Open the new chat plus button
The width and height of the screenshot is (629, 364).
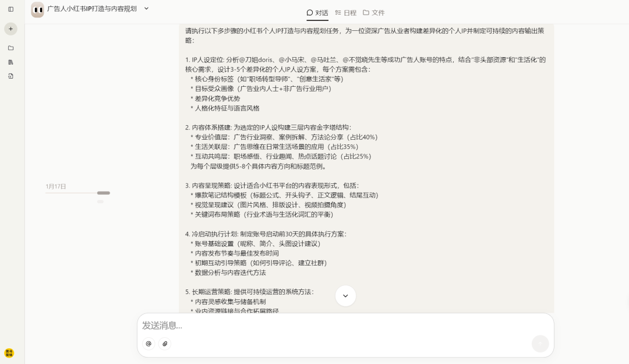click(x=10, y=29)
